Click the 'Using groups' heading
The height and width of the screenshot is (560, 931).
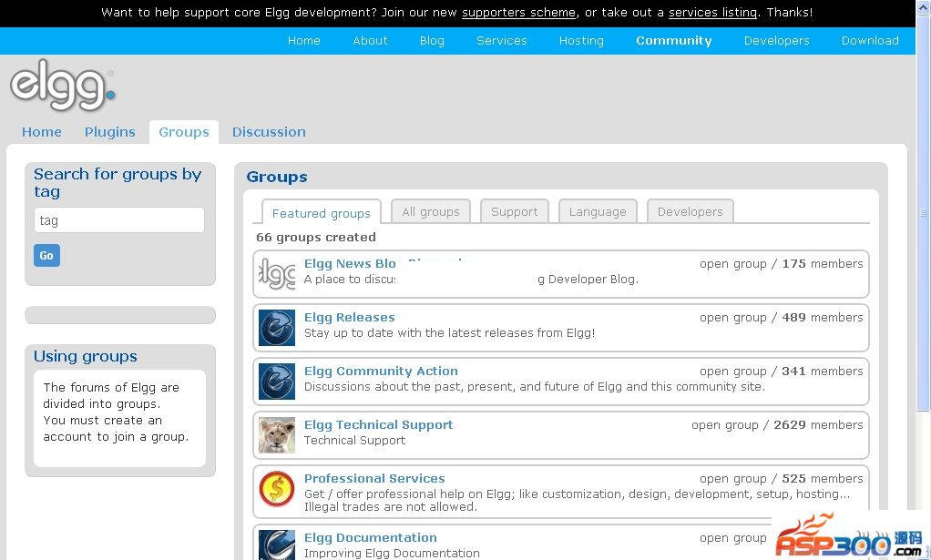(86, 356)
